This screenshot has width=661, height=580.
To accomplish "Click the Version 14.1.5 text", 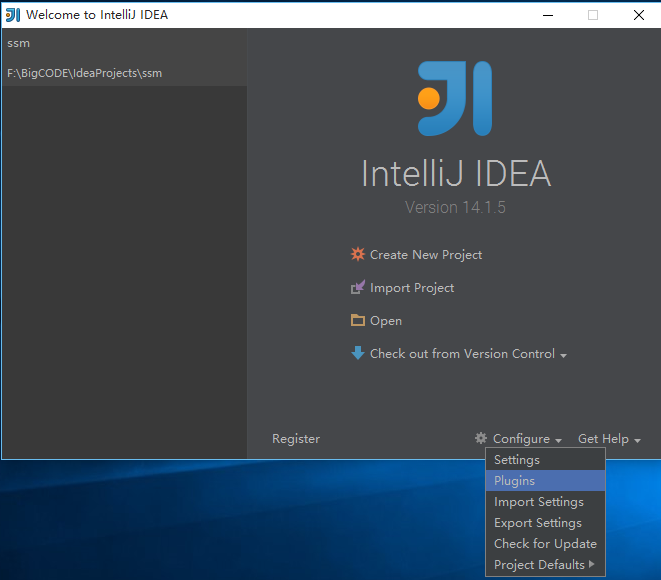I will 455,207.
